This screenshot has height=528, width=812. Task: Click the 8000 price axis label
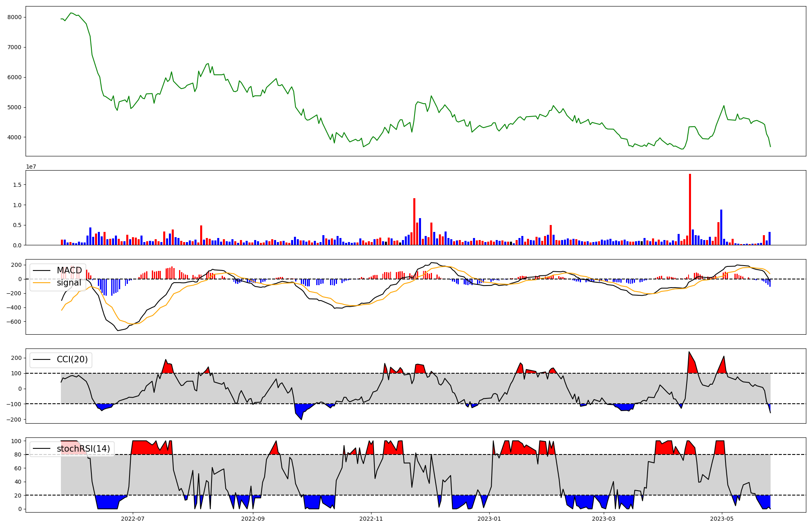pos(14,17)
